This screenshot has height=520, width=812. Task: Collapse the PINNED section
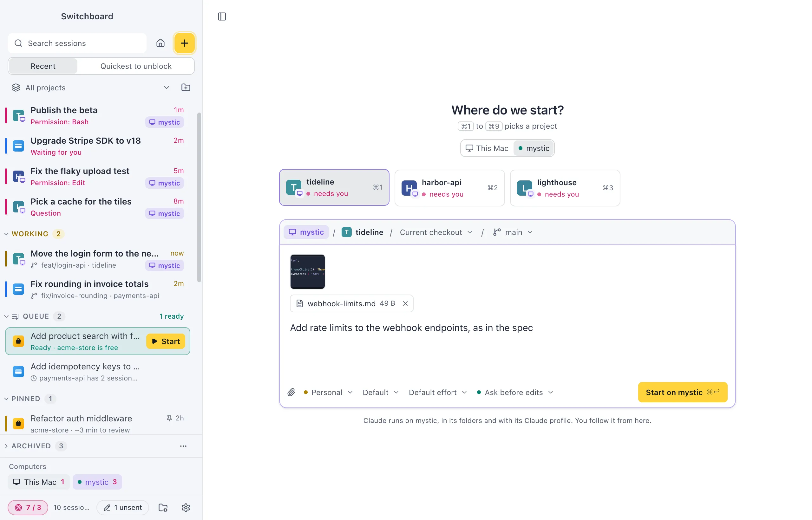click(6, 399)
